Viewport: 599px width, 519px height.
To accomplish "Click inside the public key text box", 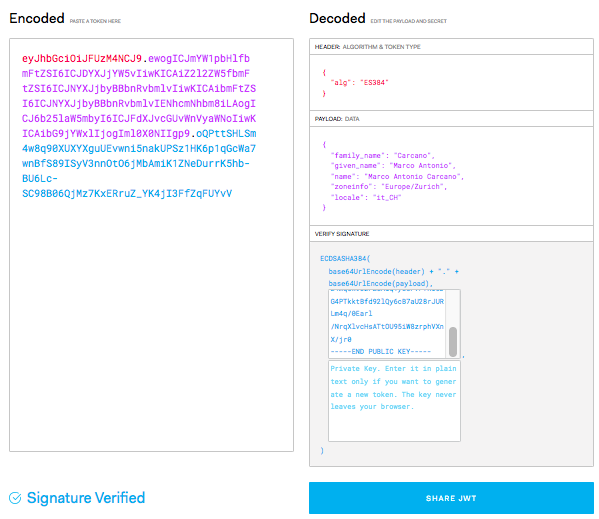I will pos(387,323).
